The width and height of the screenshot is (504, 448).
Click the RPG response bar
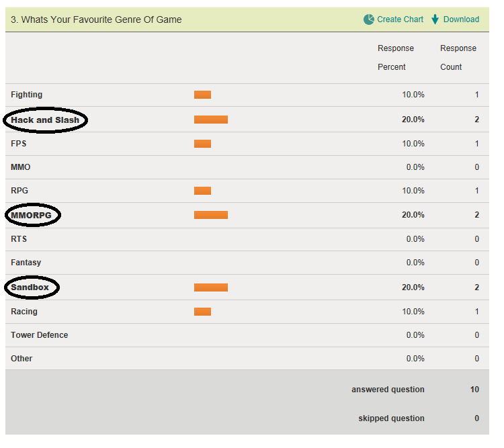point(202,191)
